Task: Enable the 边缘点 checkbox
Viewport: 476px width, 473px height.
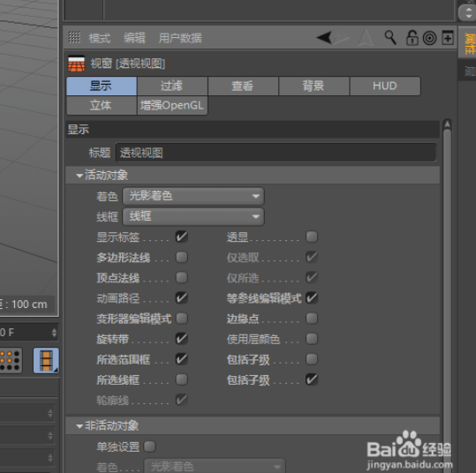Action: (x=312, y=319)
